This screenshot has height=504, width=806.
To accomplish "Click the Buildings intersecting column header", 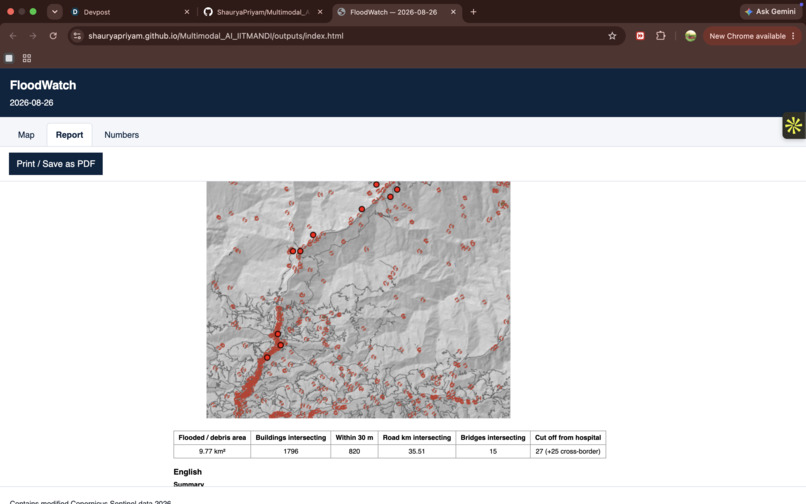I will (x=290, y=438).
